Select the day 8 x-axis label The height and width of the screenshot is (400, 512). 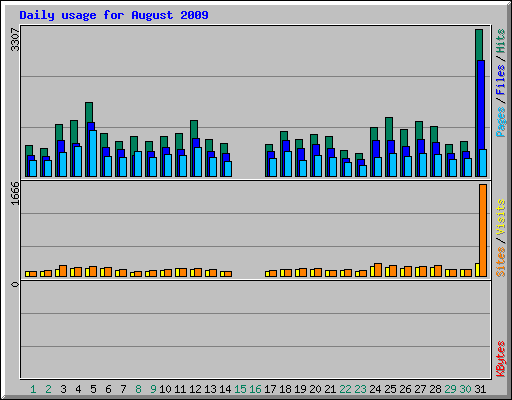click(x=138, y=389)
